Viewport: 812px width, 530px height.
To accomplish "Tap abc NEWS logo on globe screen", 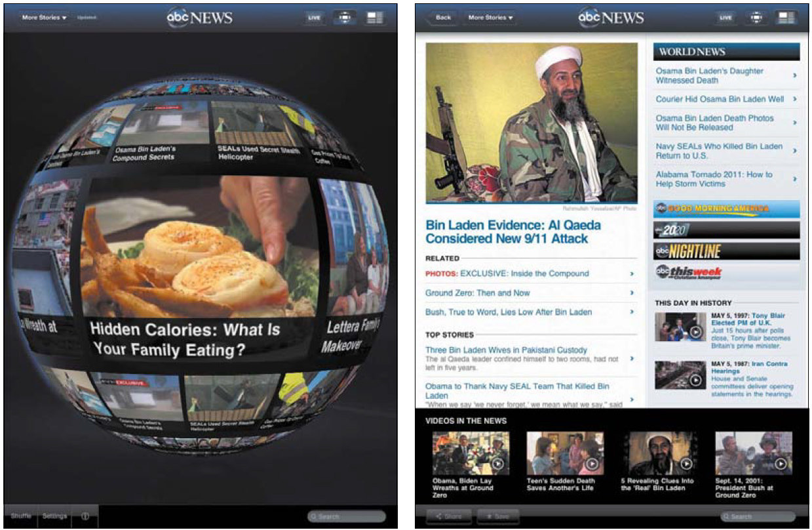I will pyautogui.click(x=199, y=18).
